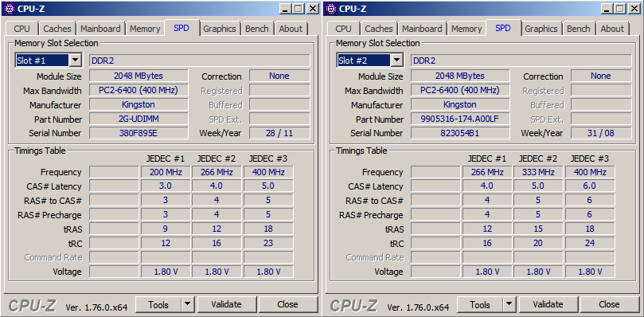Image resolution: width=644 pixels, height=317 pixels.
Task: Click 200 MHz frequency cell in left window
Action: click(166, 172)
